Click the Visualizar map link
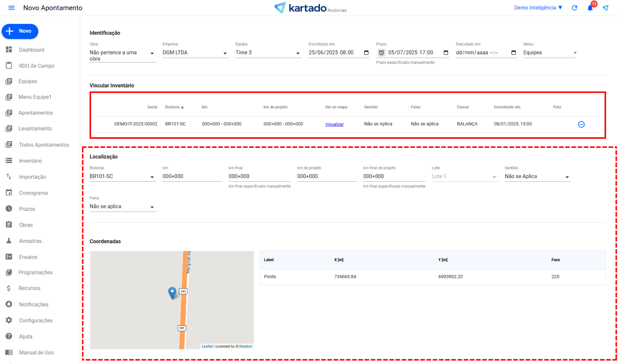620x364 pixels. click(x=334, y=124)
